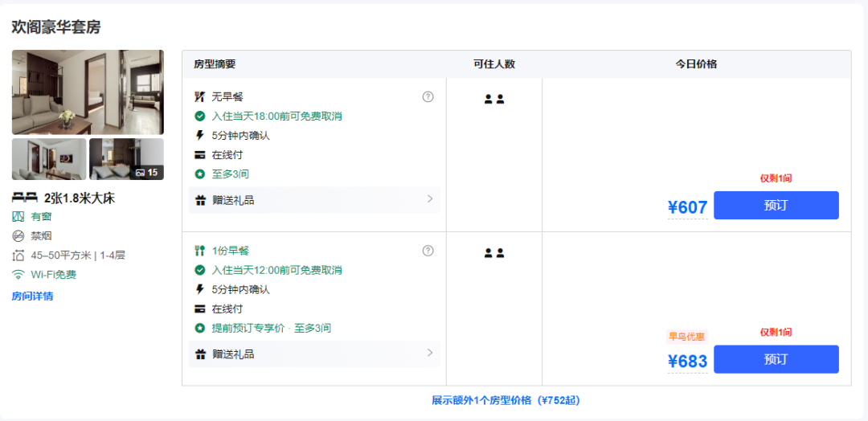This screenshot has width=868, height=421.
Task: Click the 入住当天12:00前可免费取消 text
Action: coord(276,270)
